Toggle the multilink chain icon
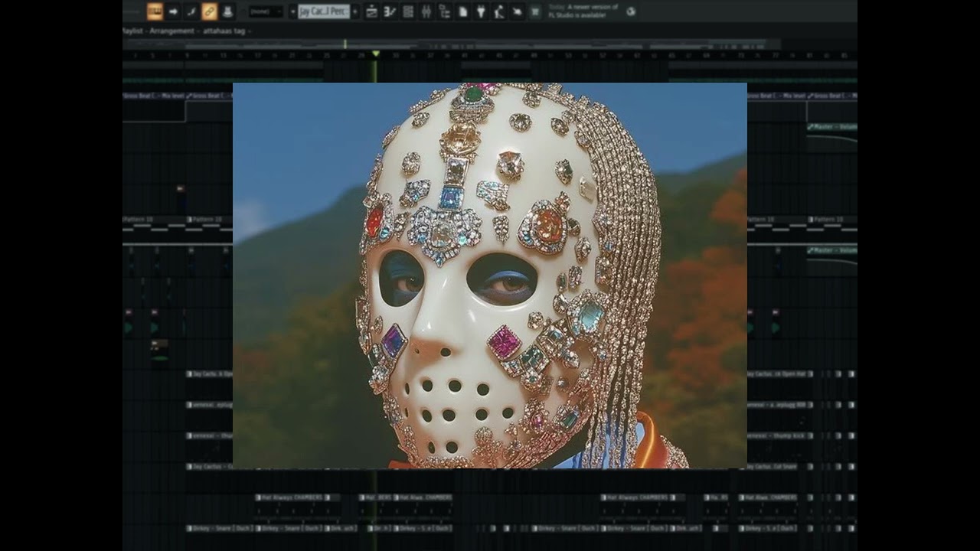Viewport: 980px width, 551px height. coord(210,11)
